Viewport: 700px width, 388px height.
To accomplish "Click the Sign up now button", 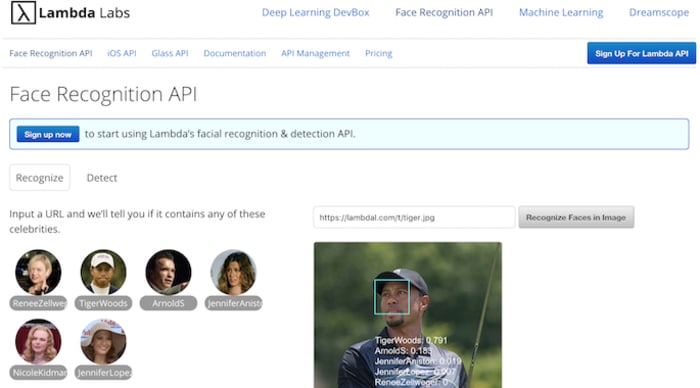I will 48,134.
